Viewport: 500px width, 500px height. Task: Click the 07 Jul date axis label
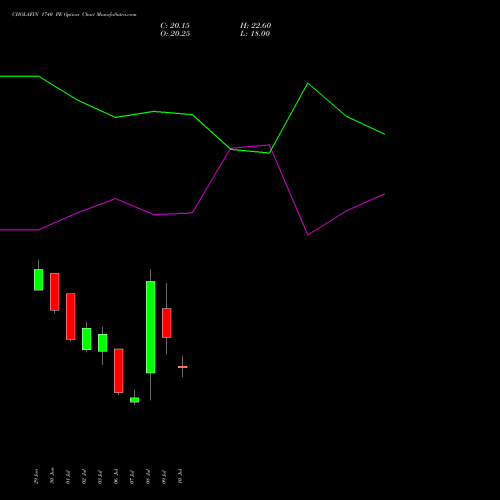pos(132,477)
